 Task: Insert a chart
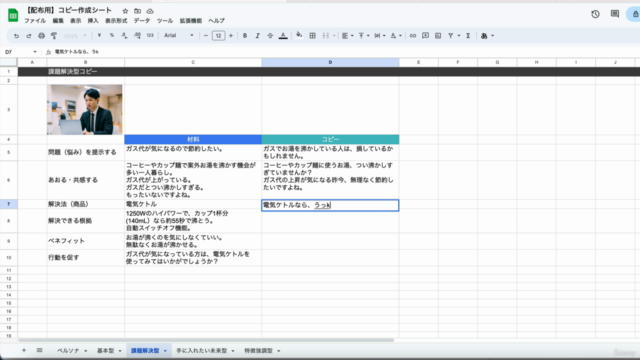coord(438,36)
